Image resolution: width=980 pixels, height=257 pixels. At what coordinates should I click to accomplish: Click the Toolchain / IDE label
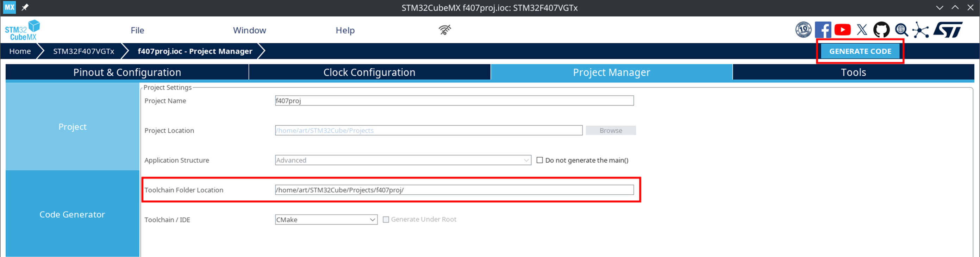[167, 220]
